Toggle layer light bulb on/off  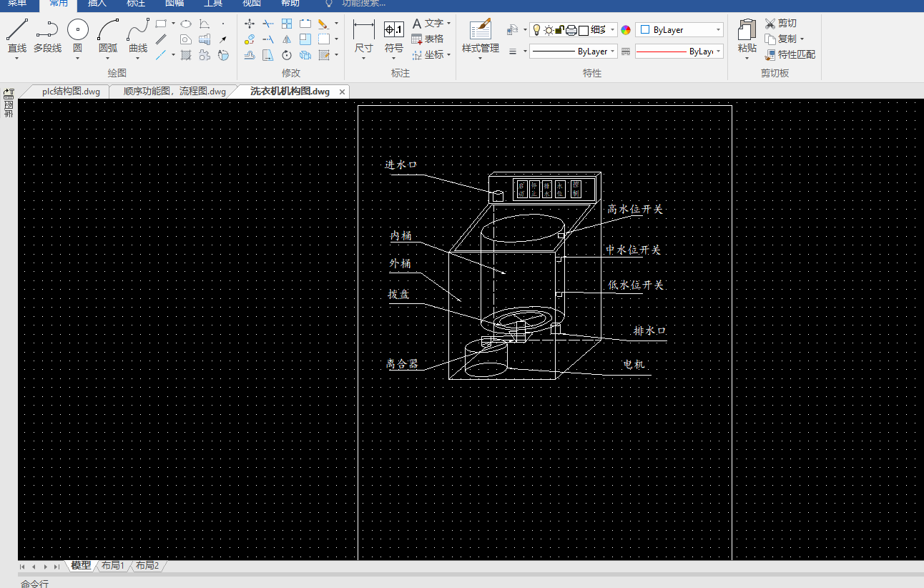(536, 30)
